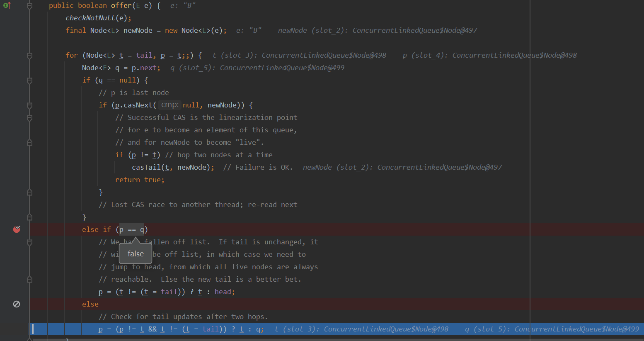Viewport: 644px width, 341px height.
Task: Click the 'if (p != t)' condition
Action: 138,155
